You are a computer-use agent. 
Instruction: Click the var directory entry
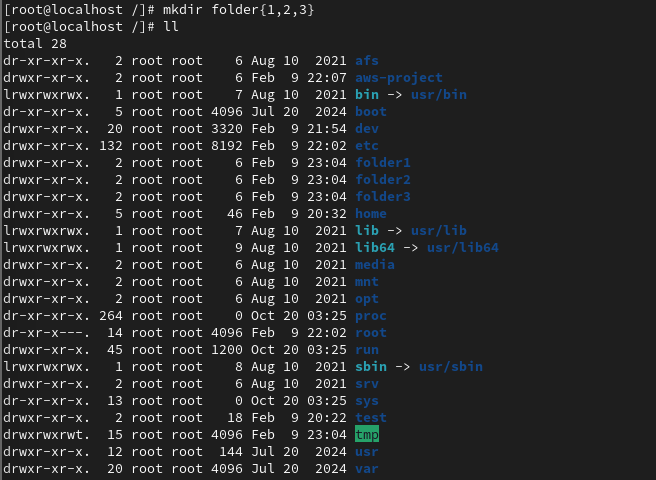(367, 469)
